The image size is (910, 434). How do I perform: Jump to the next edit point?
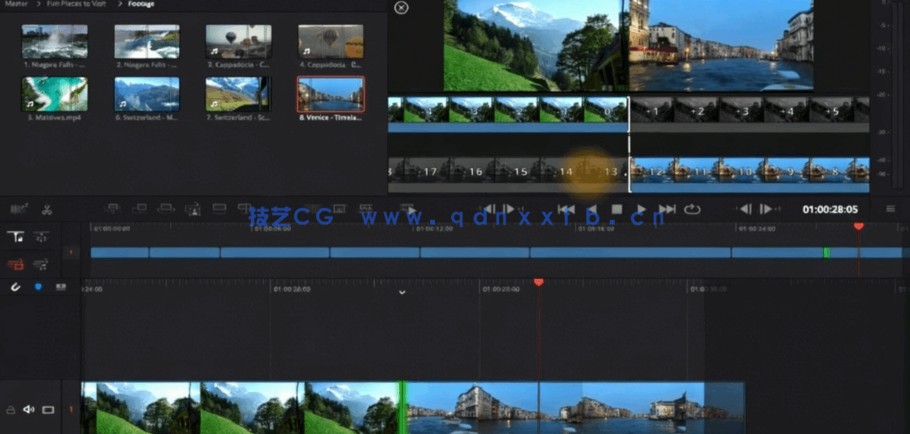[508, 209]
